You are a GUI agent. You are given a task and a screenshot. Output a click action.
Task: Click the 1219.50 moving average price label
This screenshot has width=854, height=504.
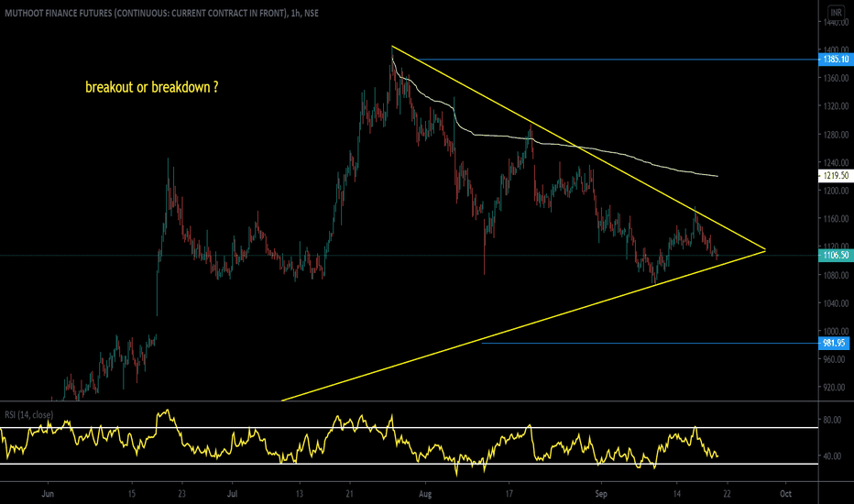pos(836,175)
